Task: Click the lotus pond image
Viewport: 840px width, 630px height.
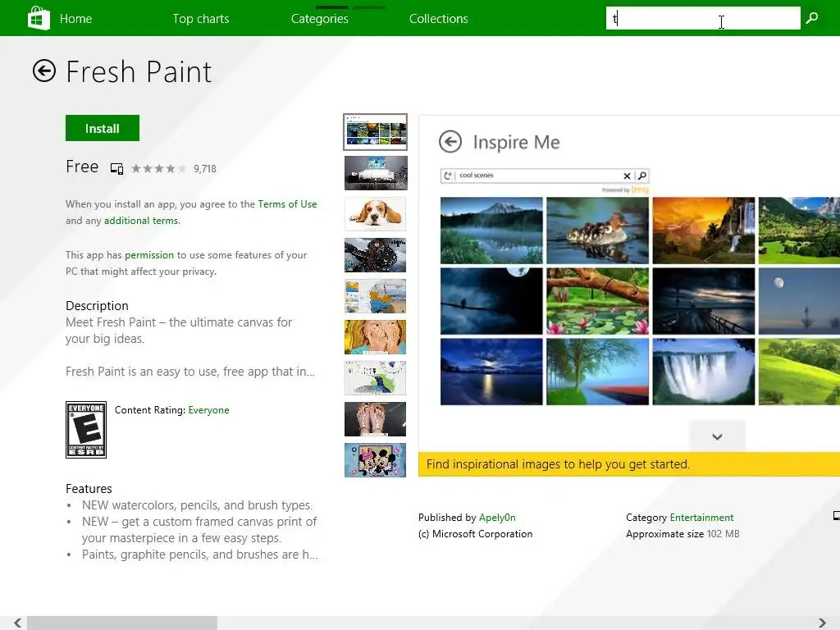Action: pos(597,301)
